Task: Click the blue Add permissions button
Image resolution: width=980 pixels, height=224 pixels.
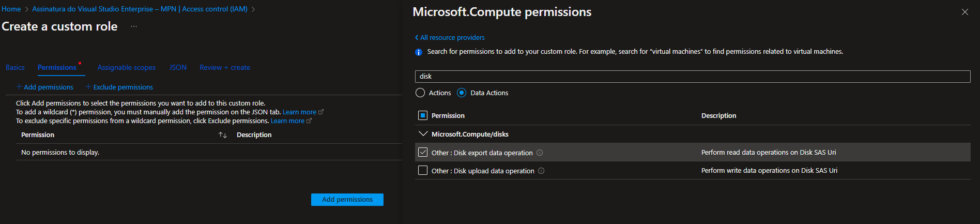Action: [x=347, y=200]
